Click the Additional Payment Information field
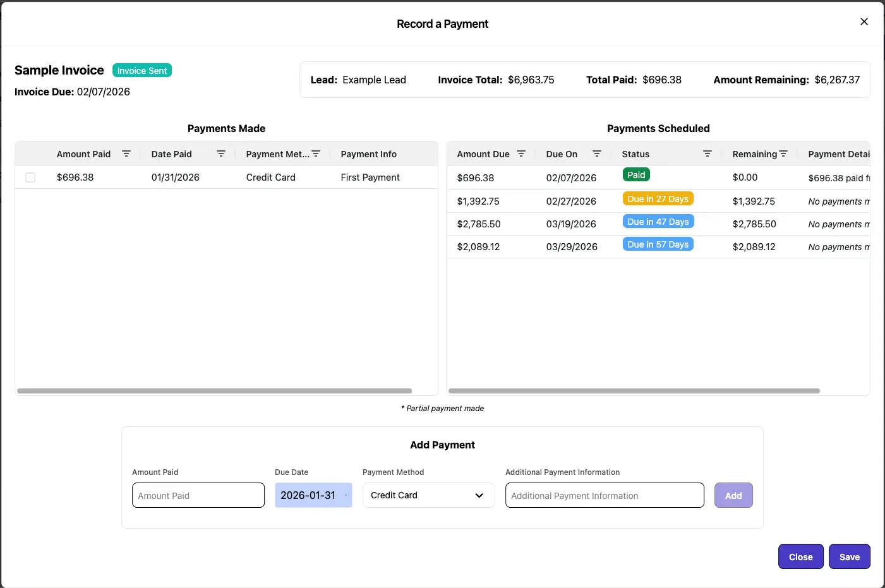The width and height of the screenshot is (885, 588). 604,495
